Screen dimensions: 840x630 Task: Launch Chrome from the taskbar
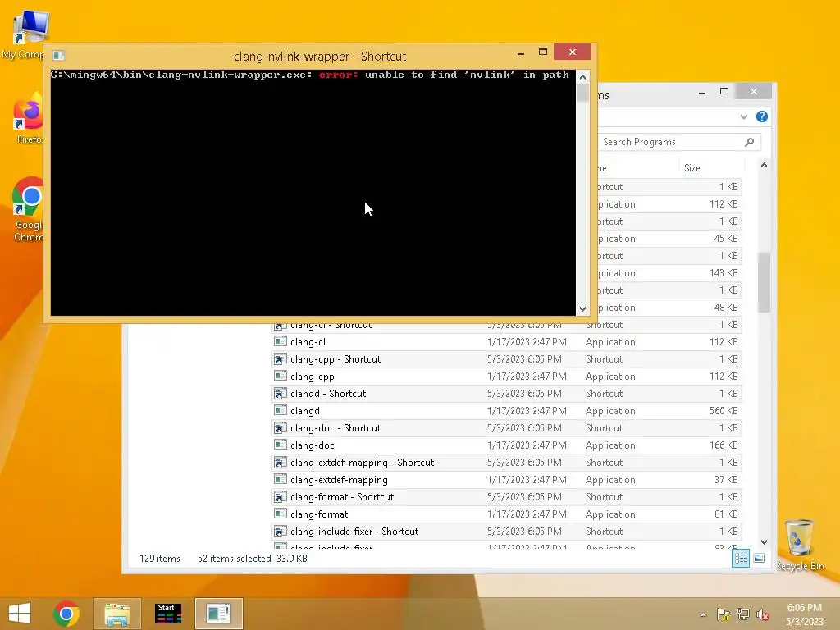click(x=66, y=614)
